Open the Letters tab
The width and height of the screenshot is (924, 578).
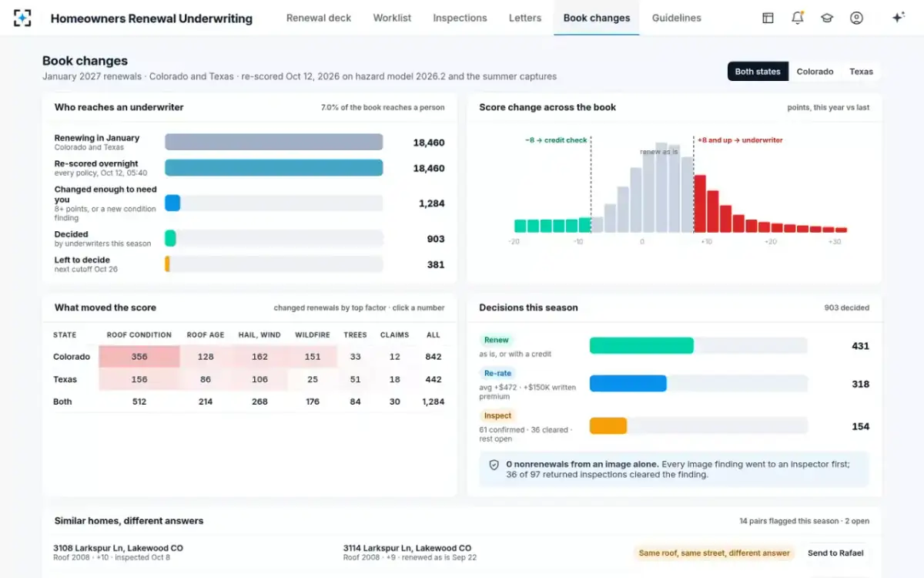[x=525, y=18]
